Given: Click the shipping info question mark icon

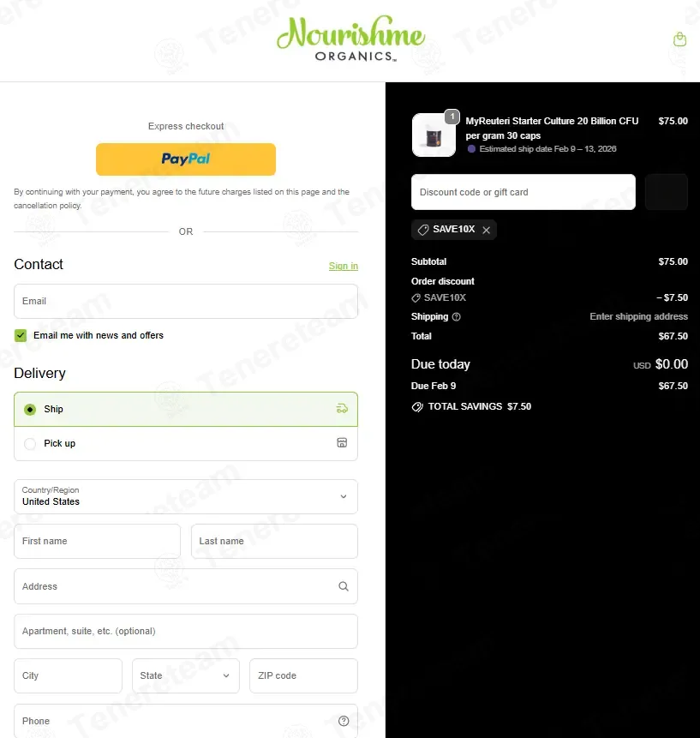Looking at the screenshot, I should [x=457, y=317].
